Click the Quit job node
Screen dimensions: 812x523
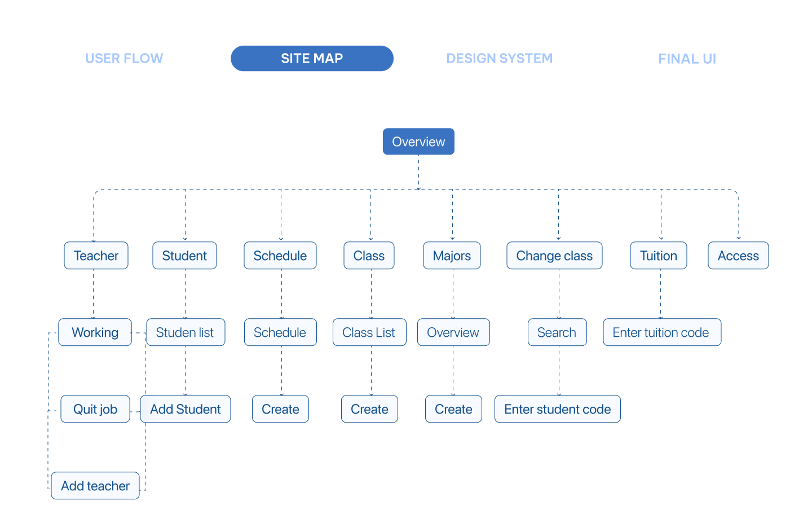click(95, 409)
